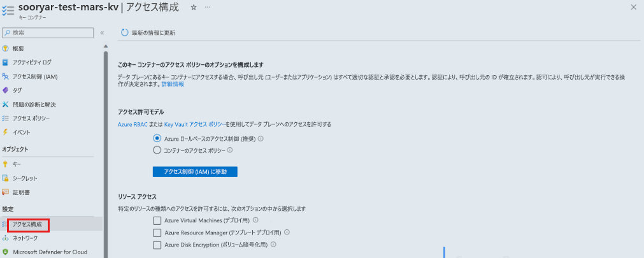
Task: Click the アクセス許可モデル heading text
Action: (141, 111)
